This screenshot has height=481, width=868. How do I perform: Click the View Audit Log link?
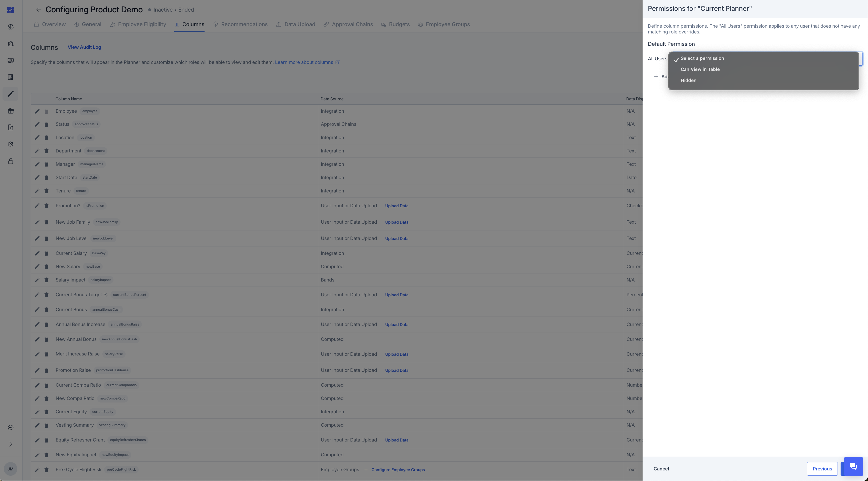(x=84, y=47)
